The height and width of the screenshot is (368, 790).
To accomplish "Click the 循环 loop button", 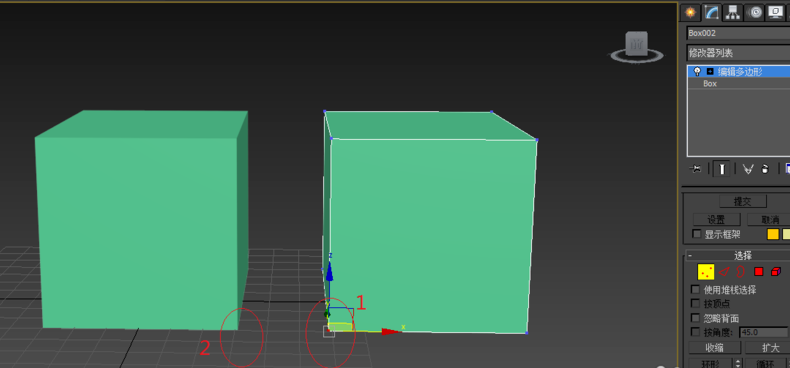I will [765, 363].
